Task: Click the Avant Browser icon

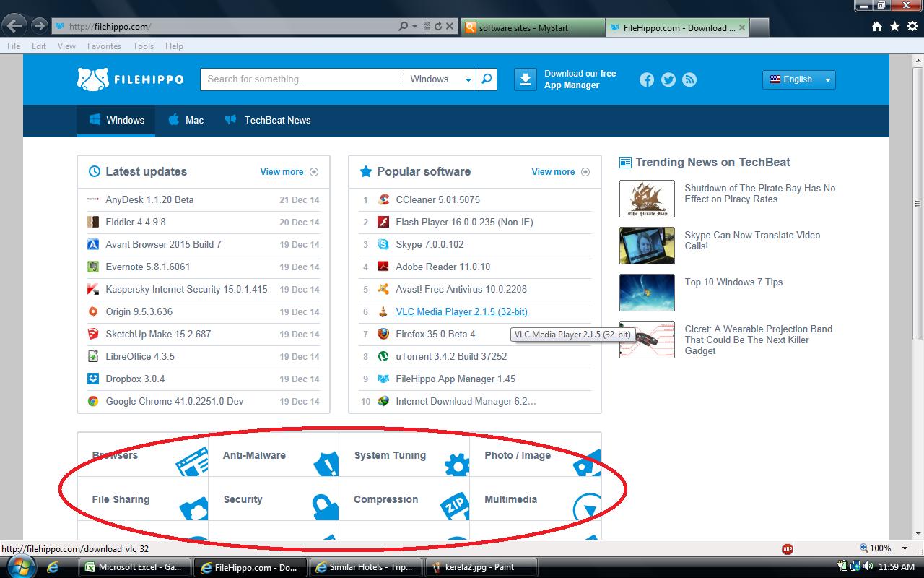Action: click(x=93, y=244)
